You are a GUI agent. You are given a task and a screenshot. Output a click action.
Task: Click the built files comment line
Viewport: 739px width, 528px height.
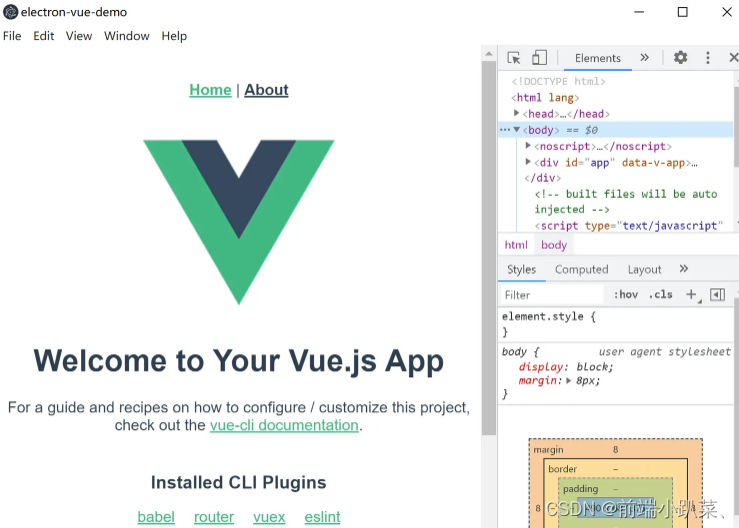626,202
